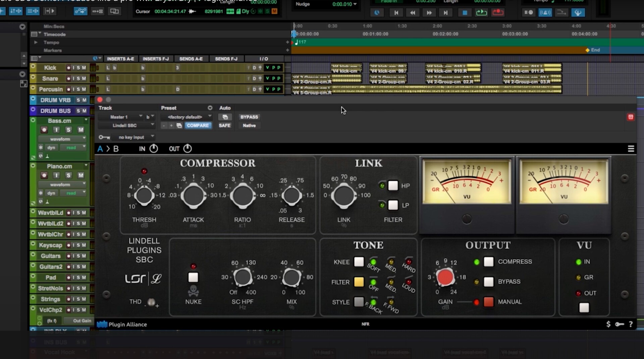Click the Return to Zero transport button
Screen dimensions: 644x359
tap(396, 12)
